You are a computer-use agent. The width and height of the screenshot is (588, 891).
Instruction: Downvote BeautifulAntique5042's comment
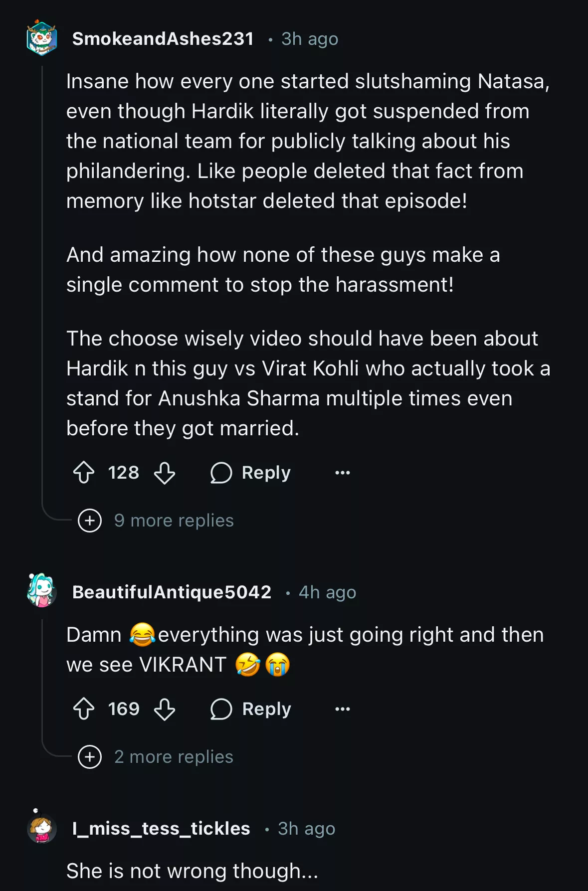click(x=165, y=709)
